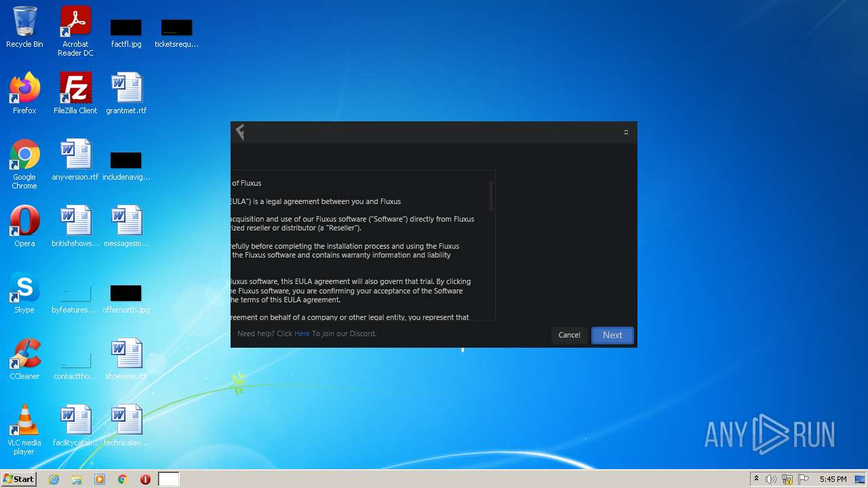Open the network tray icon

[787, 479]
